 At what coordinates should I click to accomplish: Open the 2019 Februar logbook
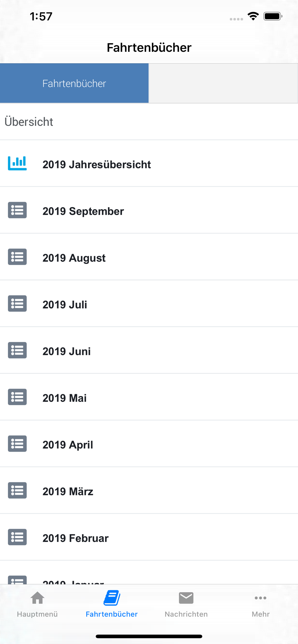149,537
